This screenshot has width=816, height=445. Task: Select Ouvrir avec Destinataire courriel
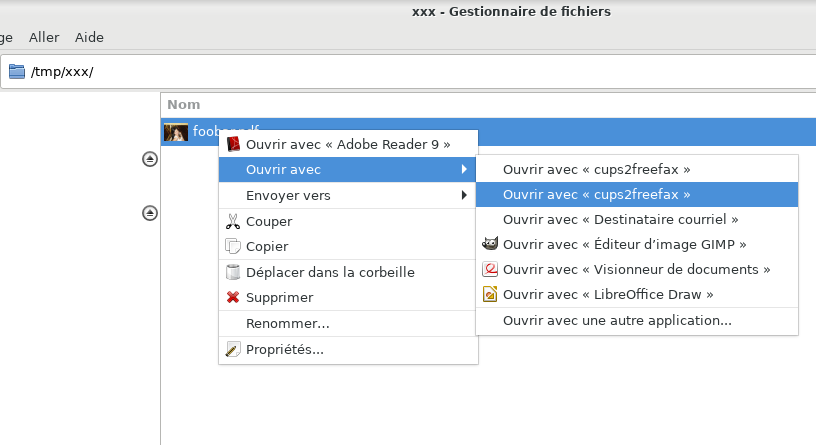620,219
